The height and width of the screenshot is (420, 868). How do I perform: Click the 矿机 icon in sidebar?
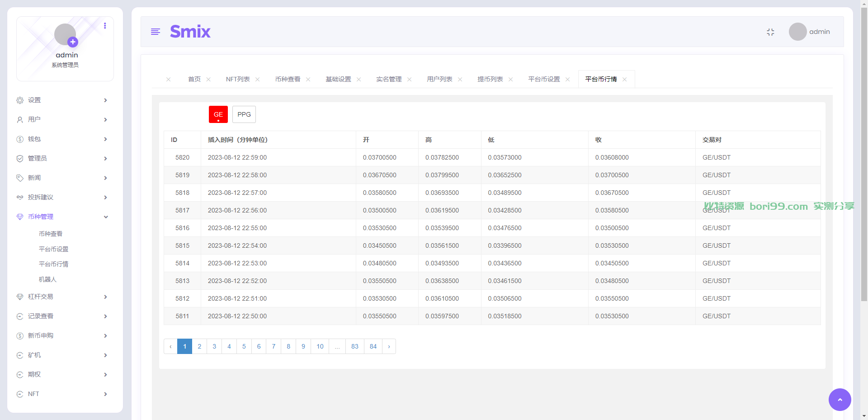coord(20,355)
